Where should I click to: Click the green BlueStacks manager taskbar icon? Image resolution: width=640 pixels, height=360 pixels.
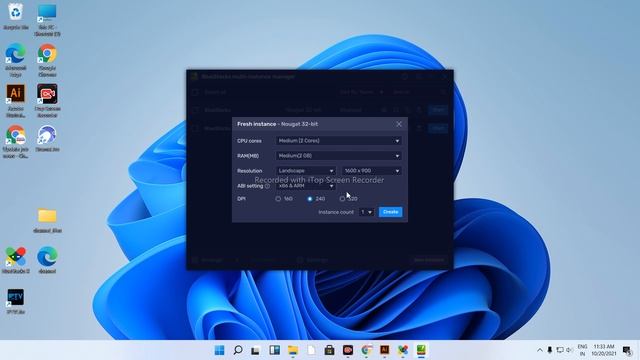tap(421, 350)
